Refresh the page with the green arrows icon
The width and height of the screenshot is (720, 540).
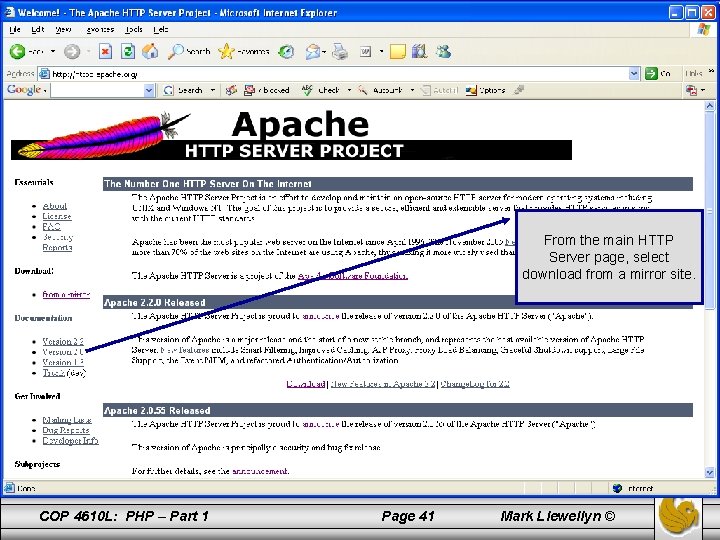128,51
